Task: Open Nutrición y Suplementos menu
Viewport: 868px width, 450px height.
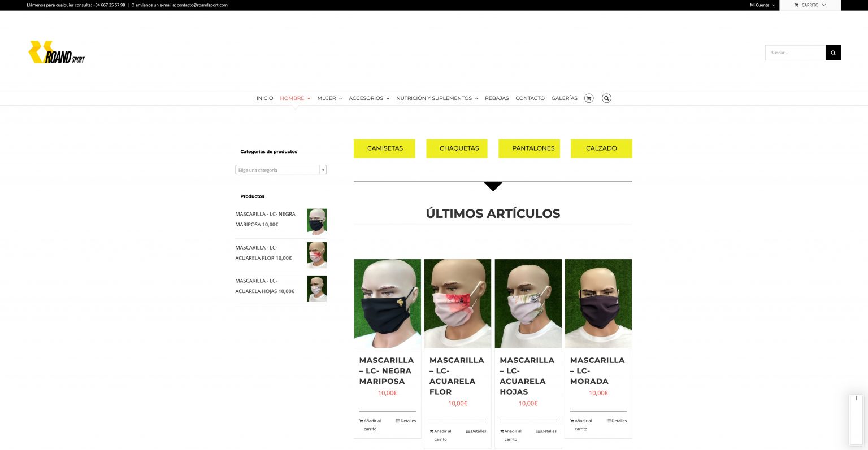Action: 437,98
